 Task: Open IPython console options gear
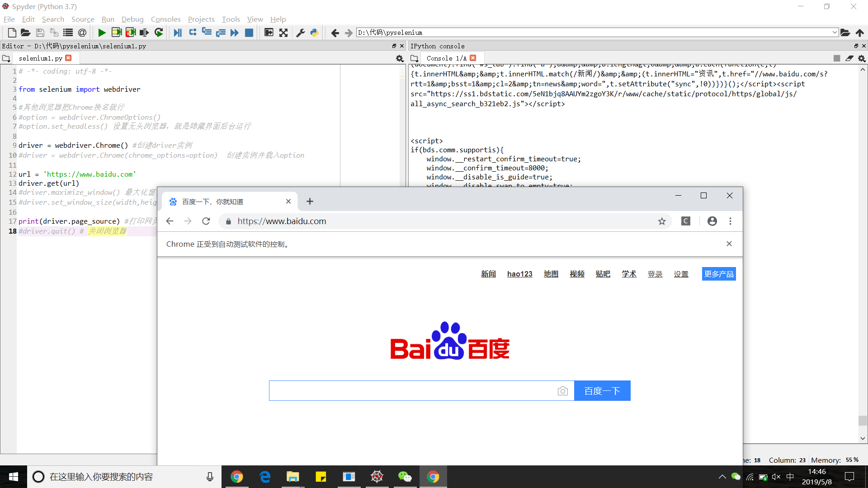[x=862, y=58]
